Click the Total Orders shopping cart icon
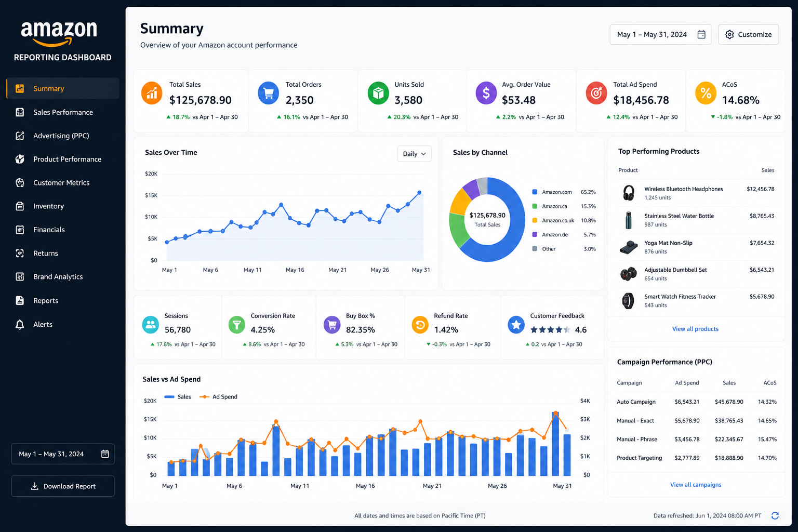798x532 pixels. click(268, 93)
